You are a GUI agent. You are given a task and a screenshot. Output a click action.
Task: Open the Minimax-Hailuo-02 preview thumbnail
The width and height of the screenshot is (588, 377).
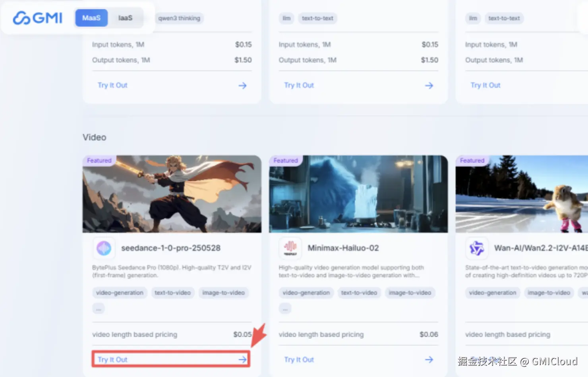358,194
